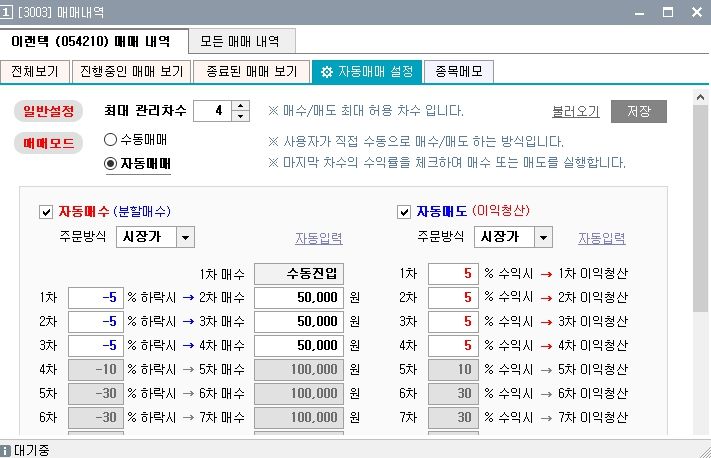This screenshot has height=458, width=711.
Task: Click the window number 1 icon in title bar
Action: point(7,12)
